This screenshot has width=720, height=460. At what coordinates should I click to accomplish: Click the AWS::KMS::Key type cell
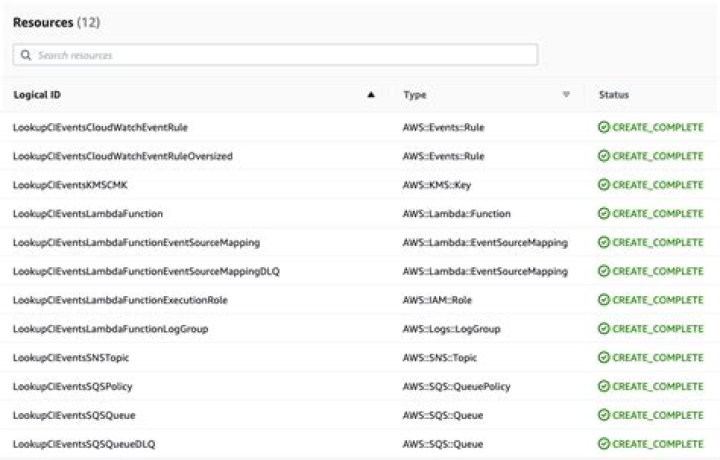(x=437, y=185)
